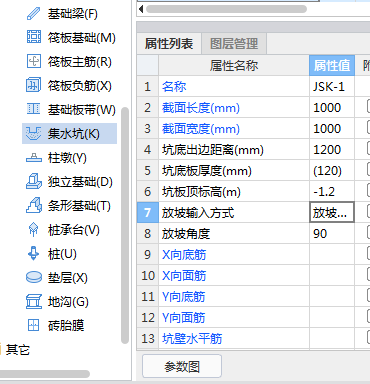This screenshot has height=384, width=370.
Task: Select 基础梁(F) in component list
Action: tap(72, 14)
